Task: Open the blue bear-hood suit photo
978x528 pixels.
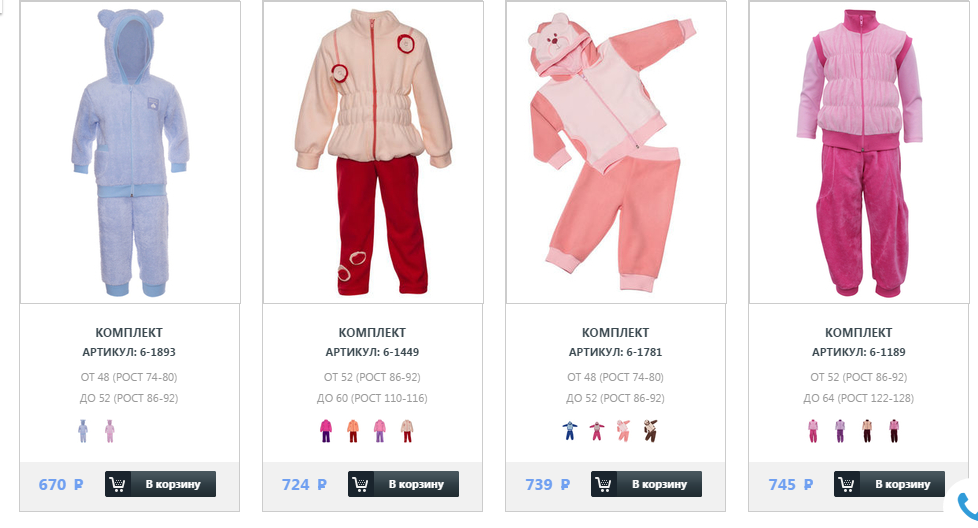Action: tap(130, 152)
